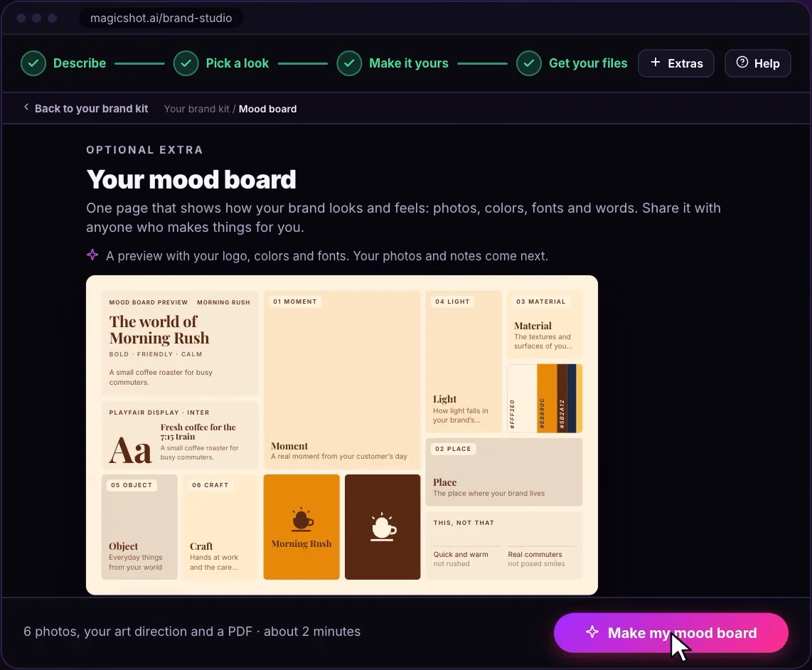Click the "6 photos, your art direction" footer text
812x670 pixels.
point(192,632)
